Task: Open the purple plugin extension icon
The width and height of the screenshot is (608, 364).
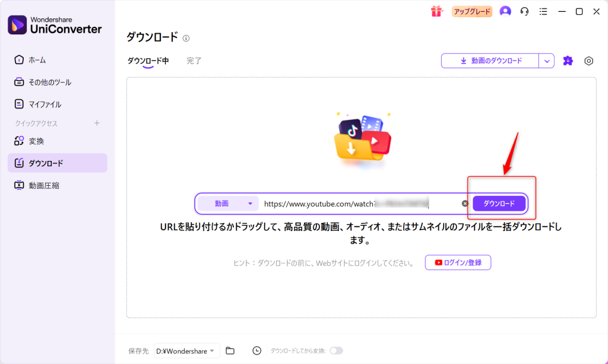Action: point(568,61)
